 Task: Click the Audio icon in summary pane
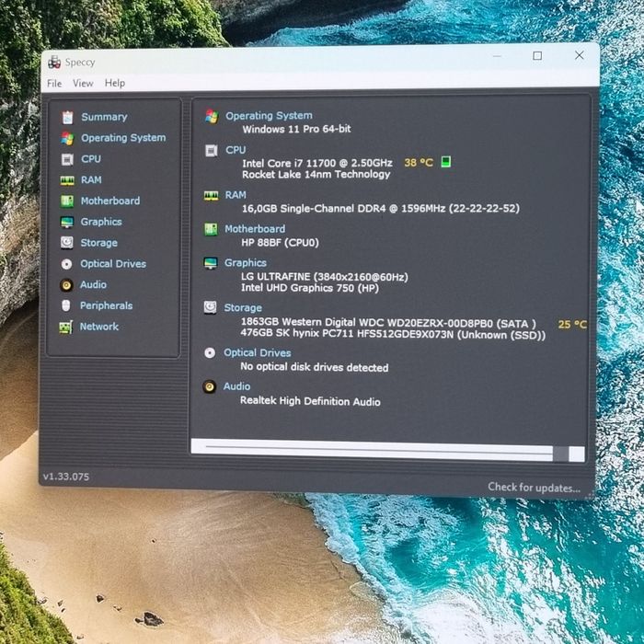209,386
